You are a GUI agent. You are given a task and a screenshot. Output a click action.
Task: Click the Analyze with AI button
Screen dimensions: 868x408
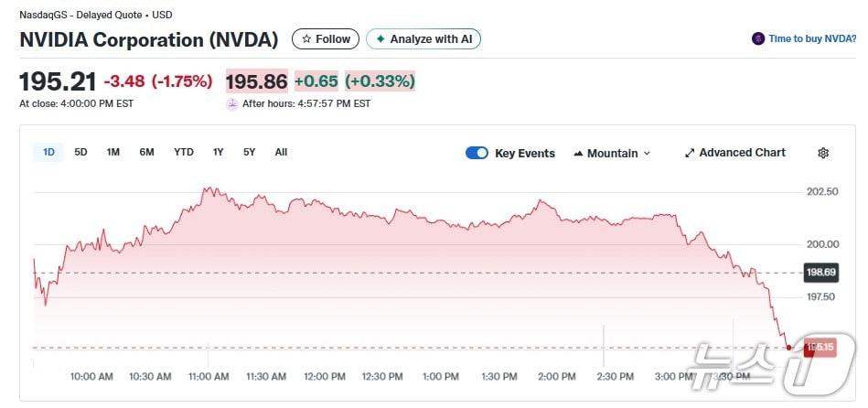click(x=423, y=39)
